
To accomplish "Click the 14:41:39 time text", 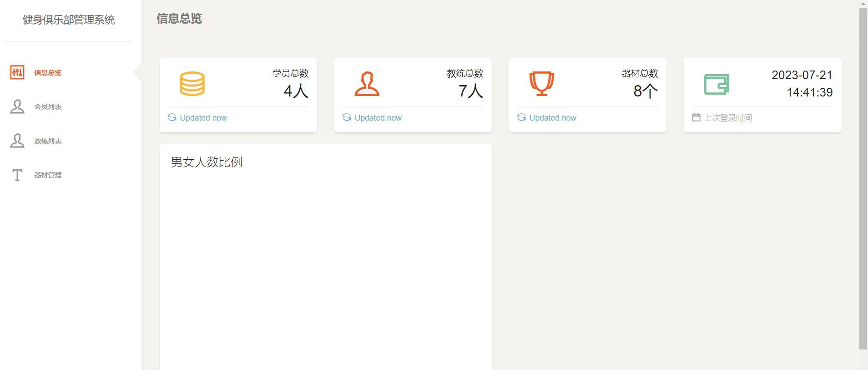I will pyautogui.click(x=810, y=92).
